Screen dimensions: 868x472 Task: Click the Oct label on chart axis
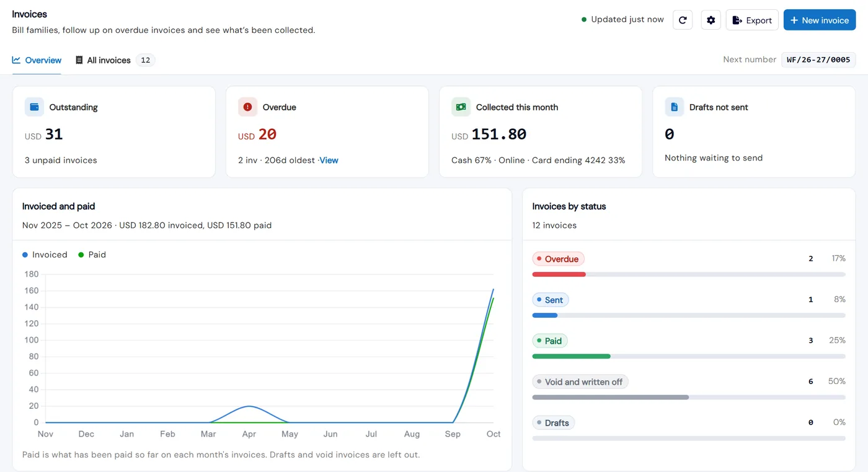[494, 434]
